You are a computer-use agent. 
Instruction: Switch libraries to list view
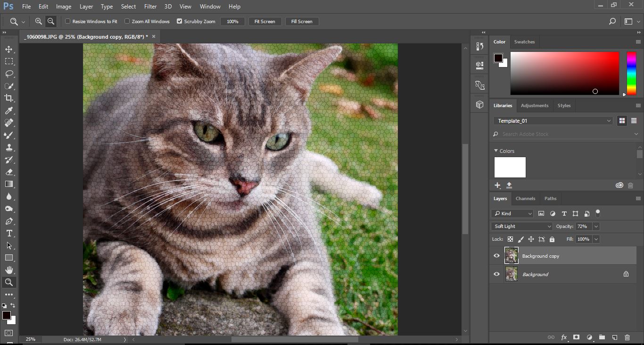[634, 121]
